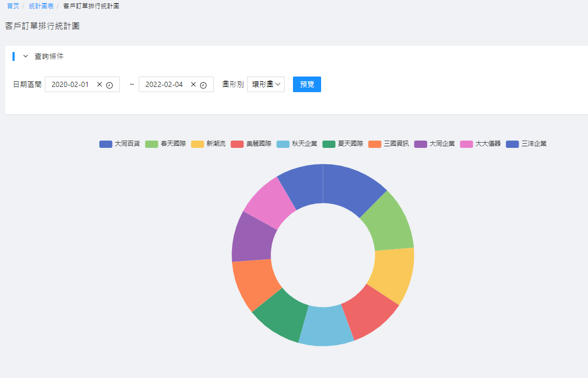Image resolution: width=588 pixels, height=378 pixels.
Task: Click the clock icon in end date field
Action: pyautogui.click(x=203, y=85)
